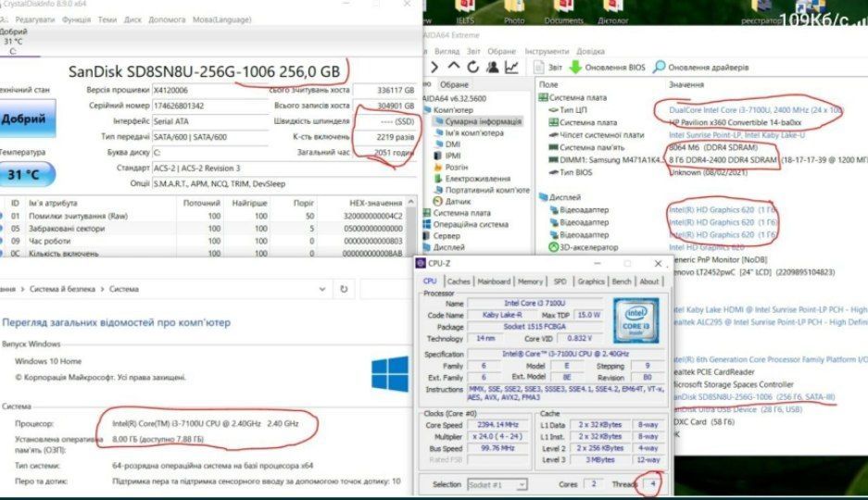Image resolution: width=868 pixels, height=500 pixels.
Task: Select IPMI in AIDA64 tree
Action: point(453,156)
